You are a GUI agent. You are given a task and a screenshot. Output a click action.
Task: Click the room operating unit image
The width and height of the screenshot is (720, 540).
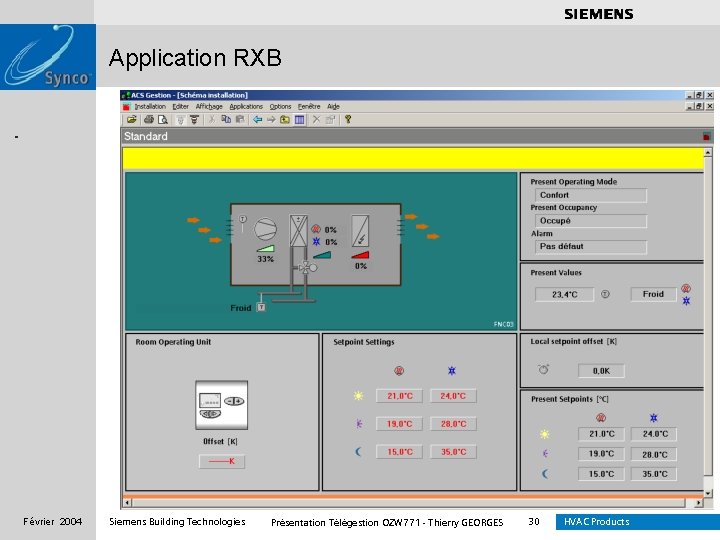tap(221, 405)
